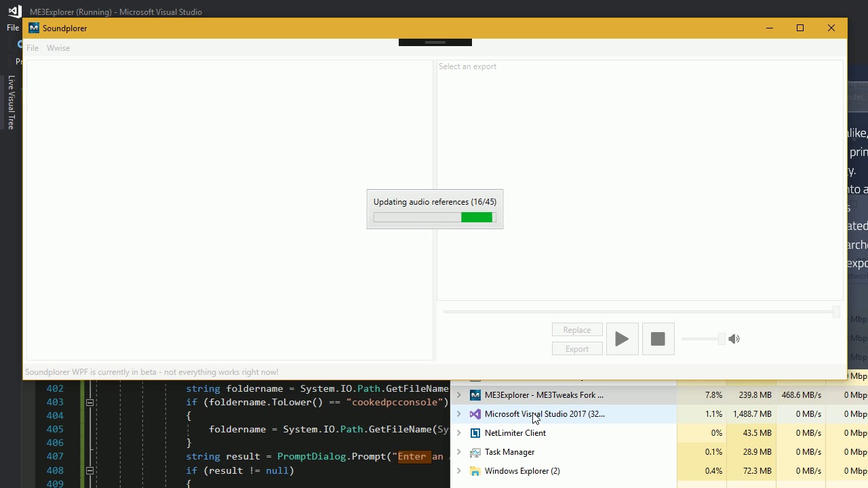Click the Visual Studio process icon
The height and width of the screenshot is (488, 868).
[475, 414]
